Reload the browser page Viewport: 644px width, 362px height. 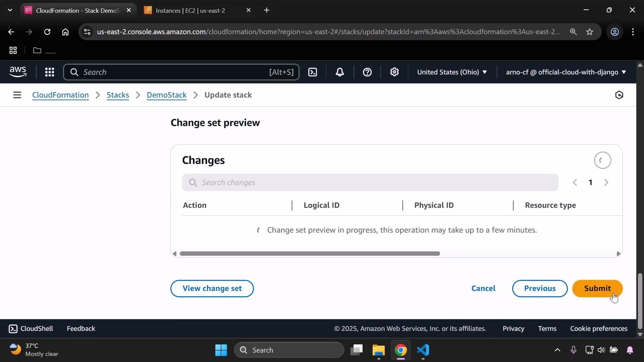point(47,32)
